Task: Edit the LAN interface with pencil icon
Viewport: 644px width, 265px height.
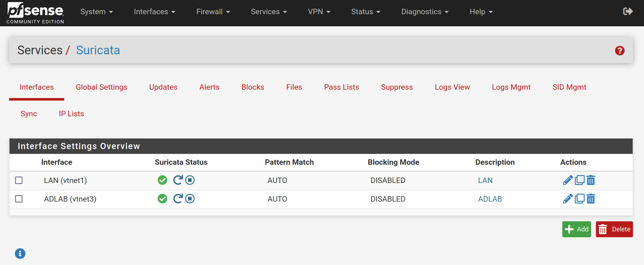Action: pos(568,180)
